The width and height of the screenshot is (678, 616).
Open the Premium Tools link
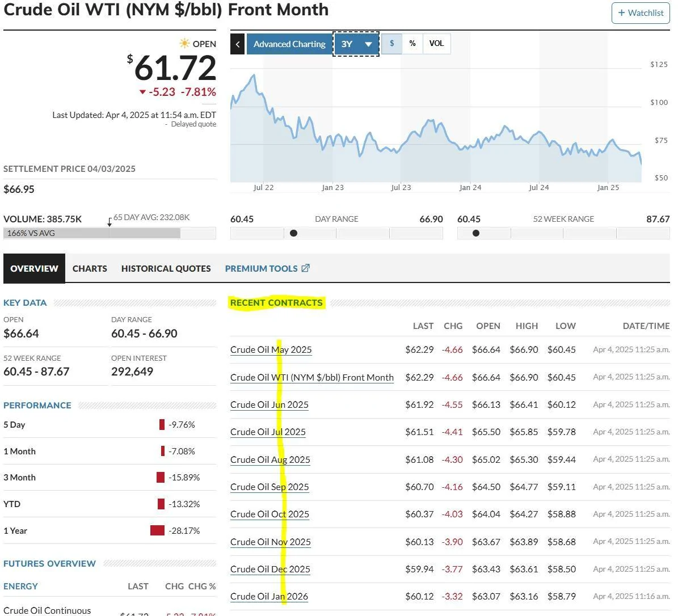[261, 269]
